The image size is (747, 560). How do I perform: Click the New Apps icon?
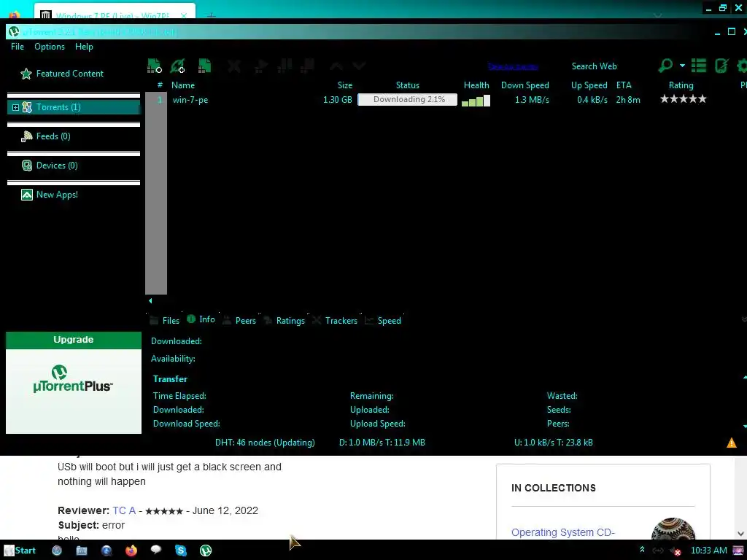27,194
